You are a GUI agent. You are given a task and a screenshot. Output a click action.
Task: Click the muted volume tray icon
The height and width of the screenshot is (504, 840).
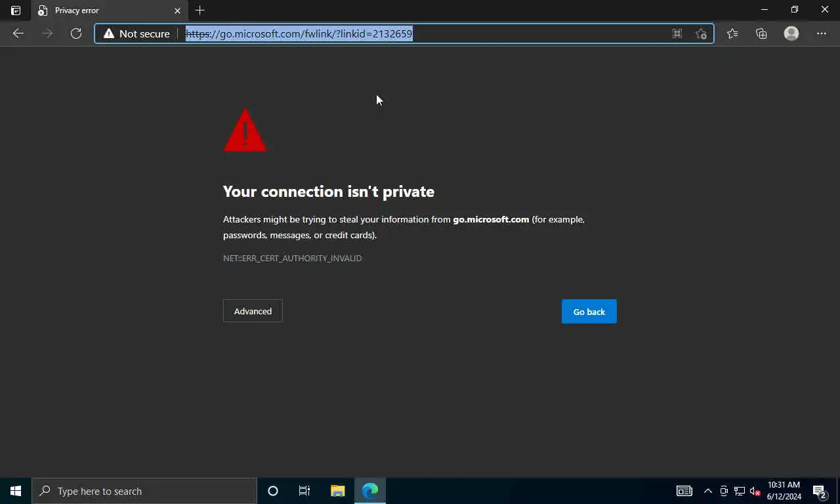pos(755,491)
